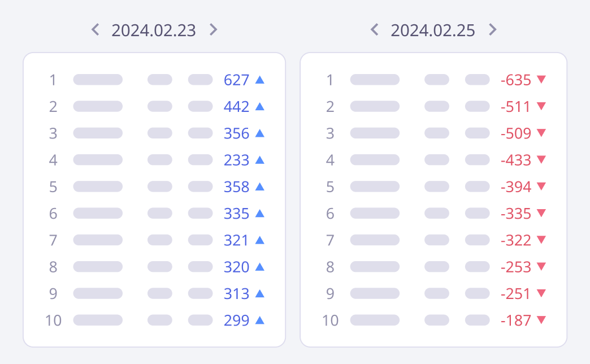This screenshot has width=590, height=364.
Task: Click blue up triangle next to 627
Action: [x=260, y=80]
